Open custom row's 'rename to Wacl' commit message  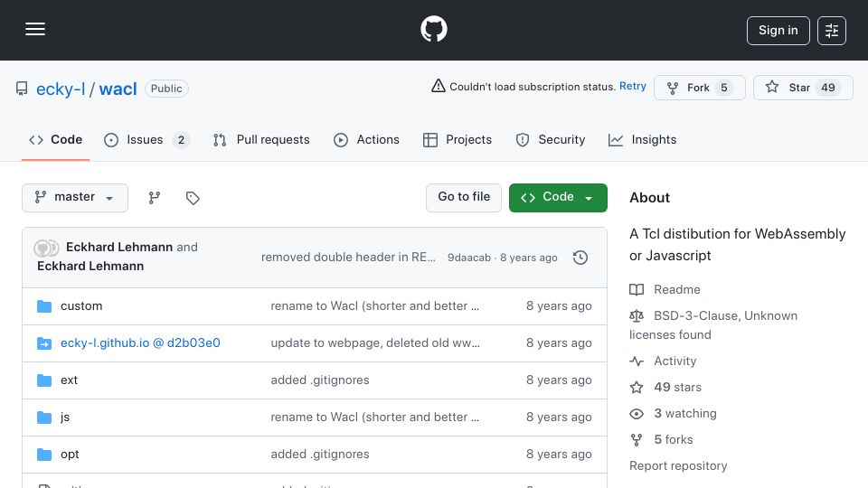pos(374,306)
